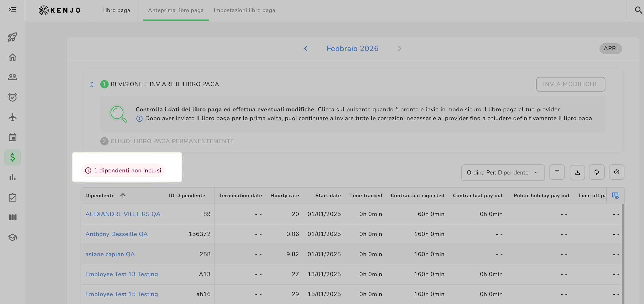
Task: Toggle the sidebar menu expand icon
Action: tap(12, 10)
